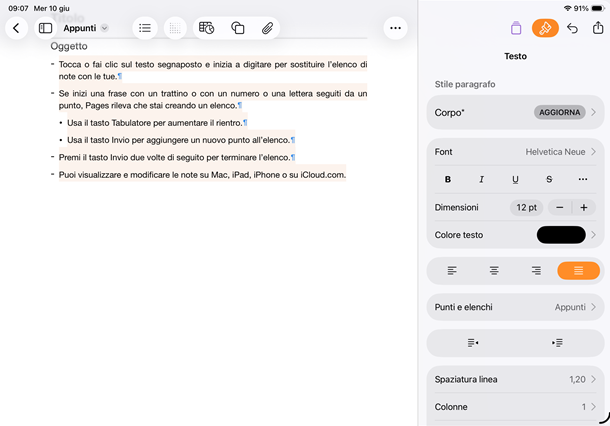The image size is (610, 426).
Task: Insert a table or chart via toolbar
Action: coord(207,28)
